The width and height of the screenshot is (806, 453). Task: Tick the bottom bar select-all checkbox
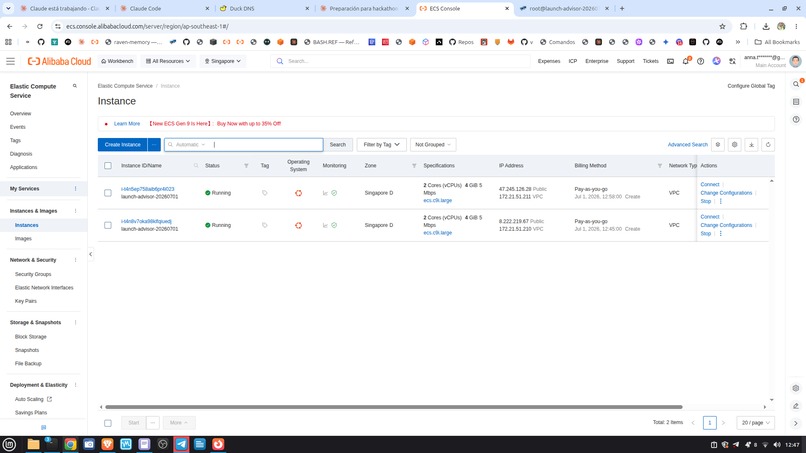point(108,423)
